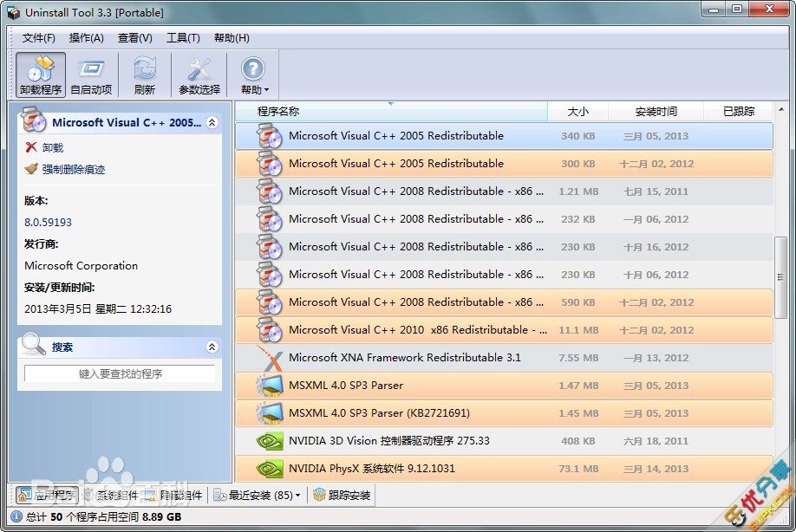Open the 帮助 help toolbar dropdown
The image size is (796, 532).
254,75
